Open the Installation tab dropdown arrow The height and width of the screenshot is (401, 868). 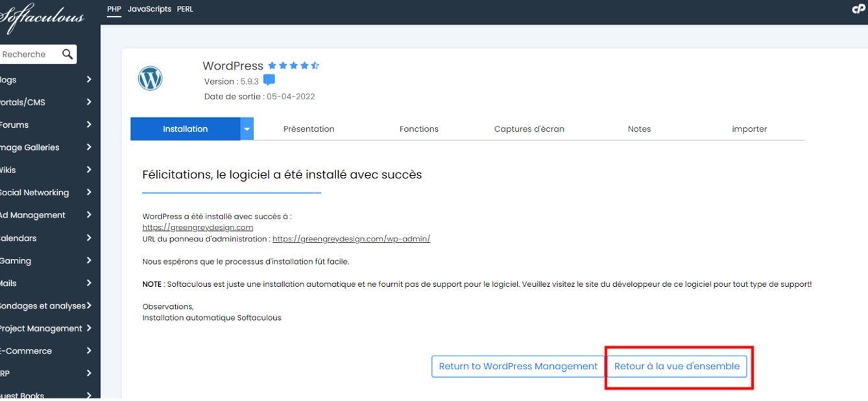pyautogui.click(x=247, y=128)
